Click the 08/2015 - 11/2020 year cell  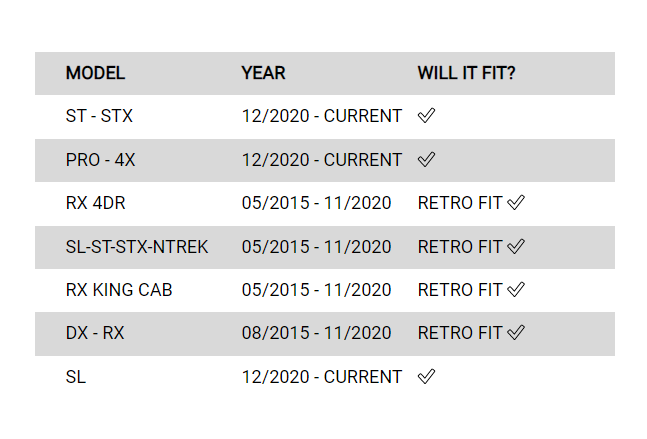click(x=316, y=334)
